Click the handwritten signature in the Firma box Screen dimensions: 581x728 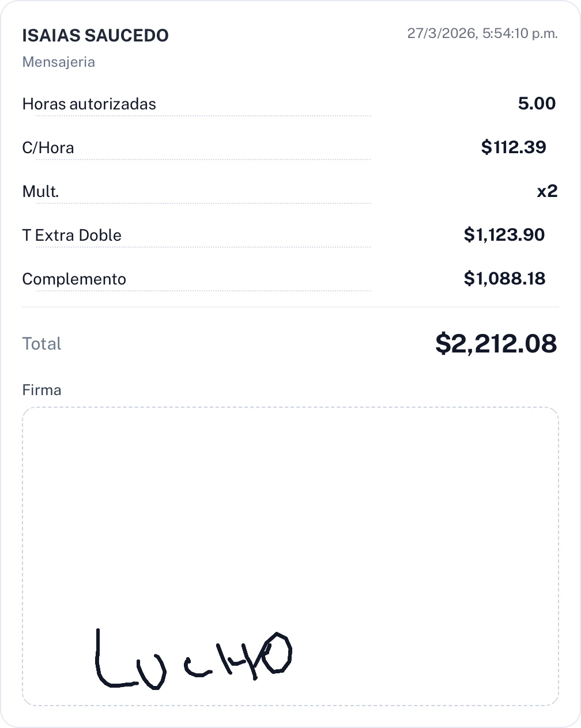[x=193, y=660]
